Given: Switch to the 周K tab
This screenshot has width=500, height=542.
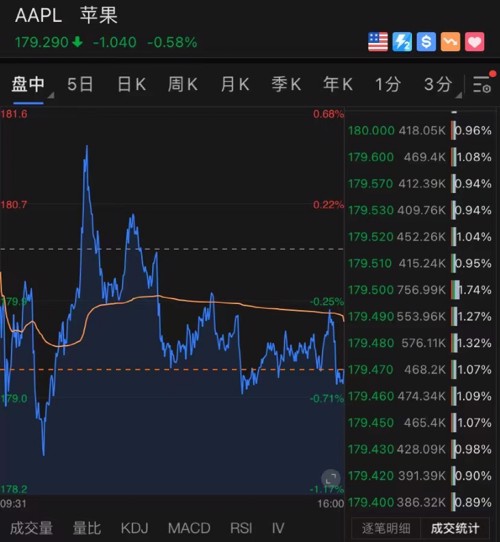Looking at the screenshot, I should click(183, 84).
